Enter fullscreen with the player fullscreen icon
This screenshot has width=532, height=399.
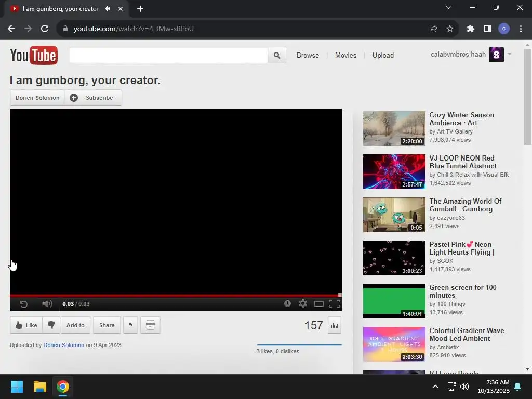[x=335, y=303]
